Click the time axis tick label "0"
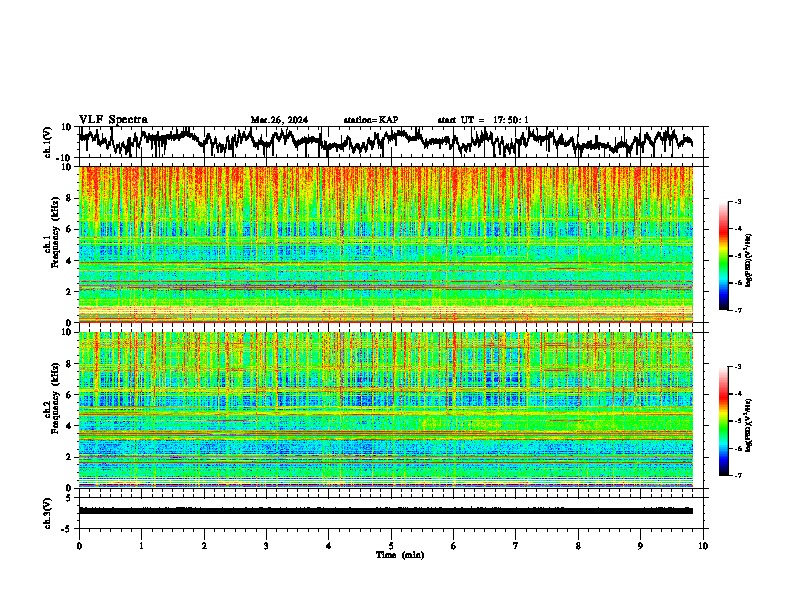The width and height of the screenshot is (792, 612). click(x=79, y=546)
